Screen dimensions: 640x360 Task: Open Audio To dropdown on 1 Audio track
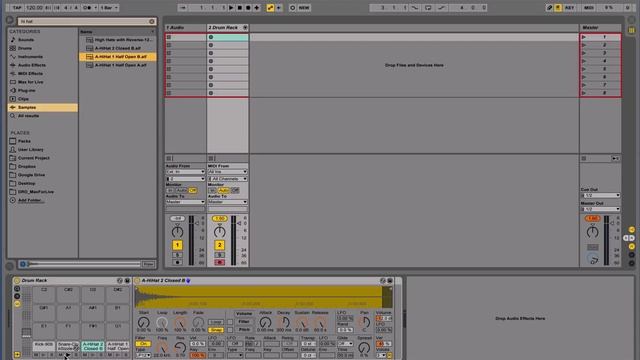coord(185,202)
